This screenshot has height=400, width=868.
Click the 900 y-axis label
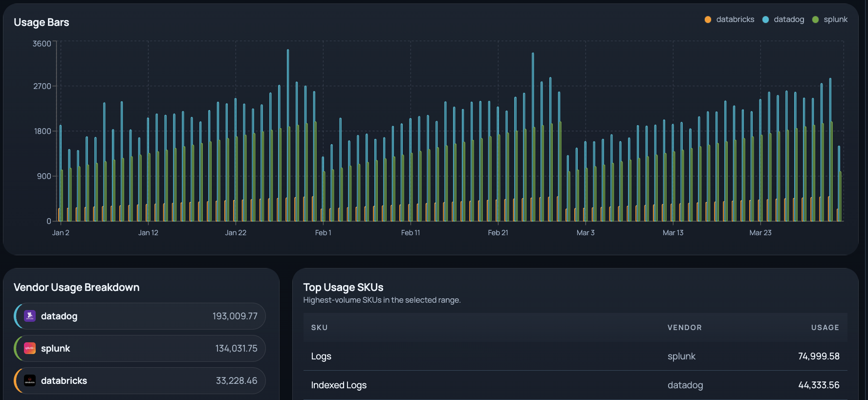point(44,176)
